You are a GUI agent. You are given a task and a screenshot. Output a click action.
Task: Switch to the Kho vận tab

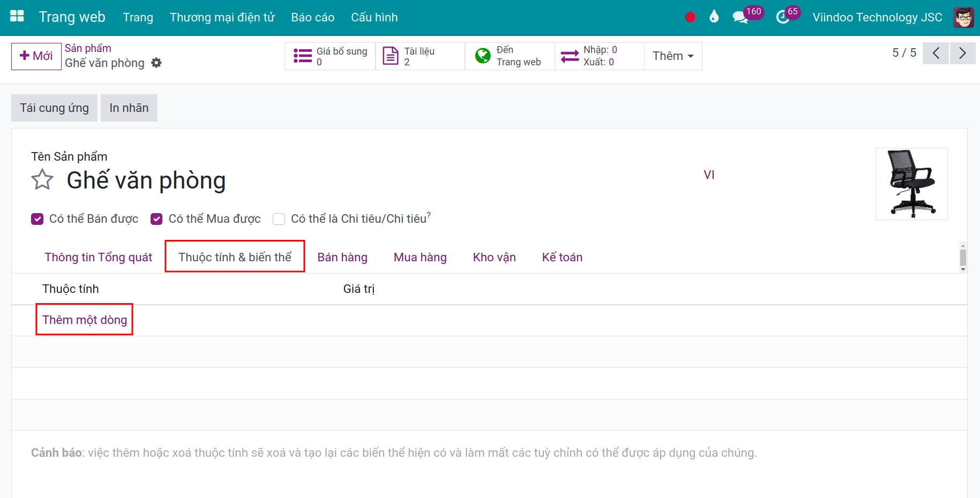pos(494,257)
